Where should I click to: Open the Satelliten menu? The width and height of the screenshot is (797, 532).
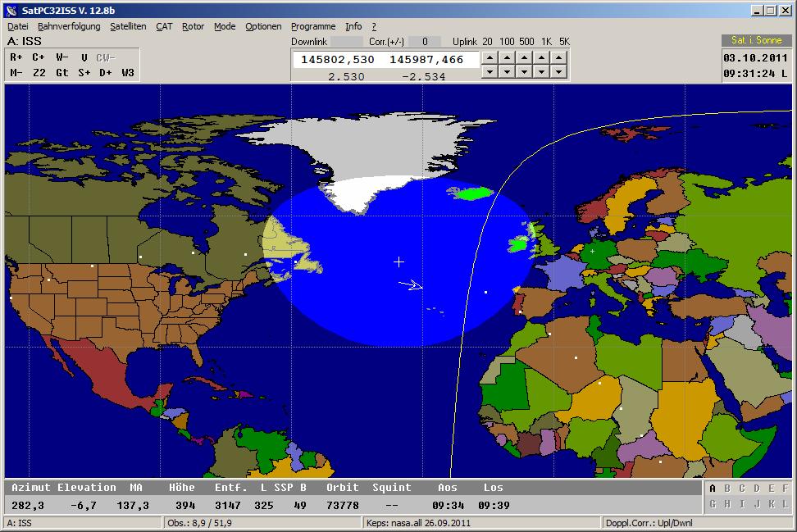point(128,26)
